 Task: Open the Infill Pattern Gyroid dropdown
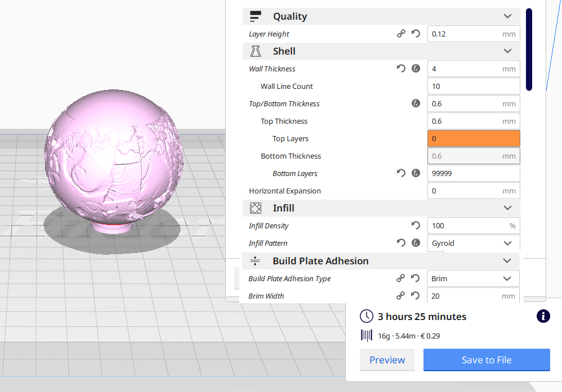pyautogui.click(x=473, y=243)
